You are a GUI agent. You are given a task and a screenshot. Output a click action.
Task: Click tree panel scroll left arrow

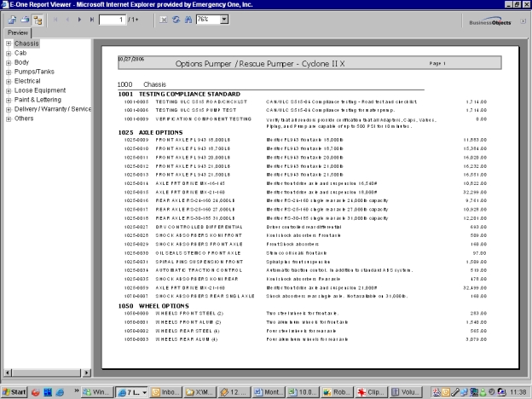[x=8, y=373]
